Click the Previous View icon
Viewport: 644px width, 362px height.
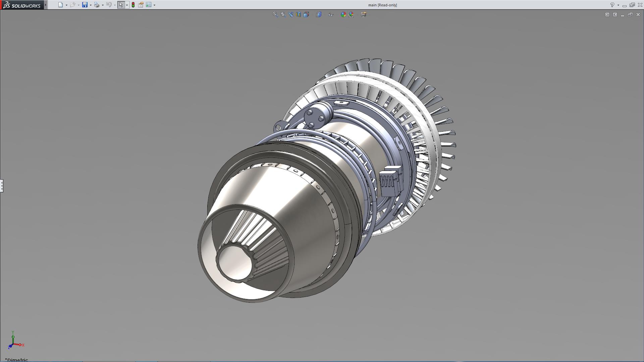pos(291,14)
